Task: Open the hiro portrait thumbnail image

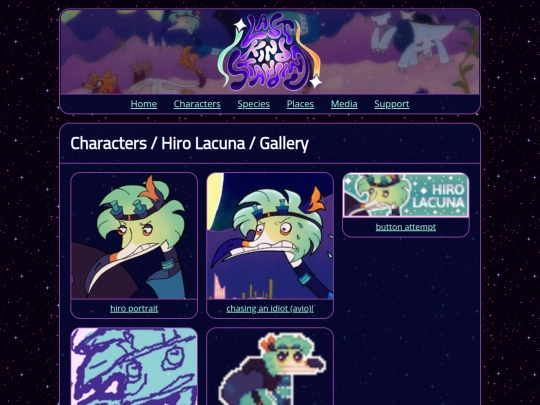Action: [x=134, y=236]
